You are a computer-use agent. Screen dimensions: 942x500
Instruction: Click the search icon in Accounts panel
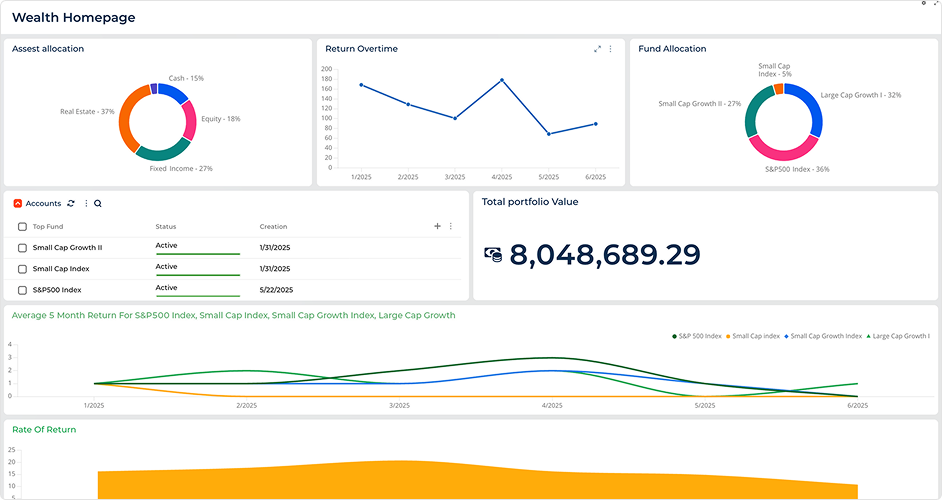[98, 203]
